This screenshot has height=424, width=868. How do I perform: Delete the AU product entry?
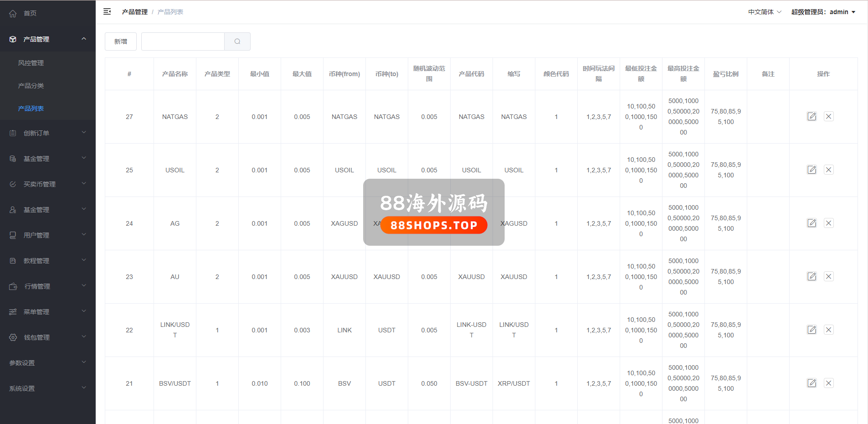[x=828, y=277]
